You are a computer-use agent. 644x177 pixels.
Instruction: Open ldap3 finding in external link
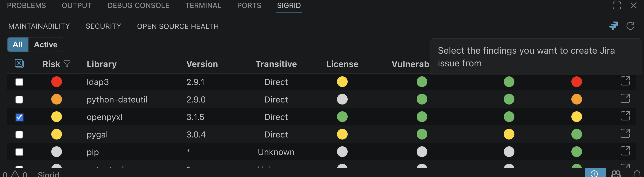[x=625, y=81]
